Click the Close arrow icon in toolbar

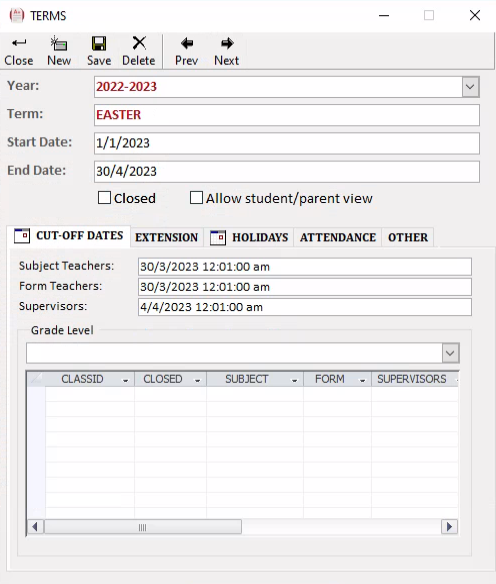tap(19, 43)
